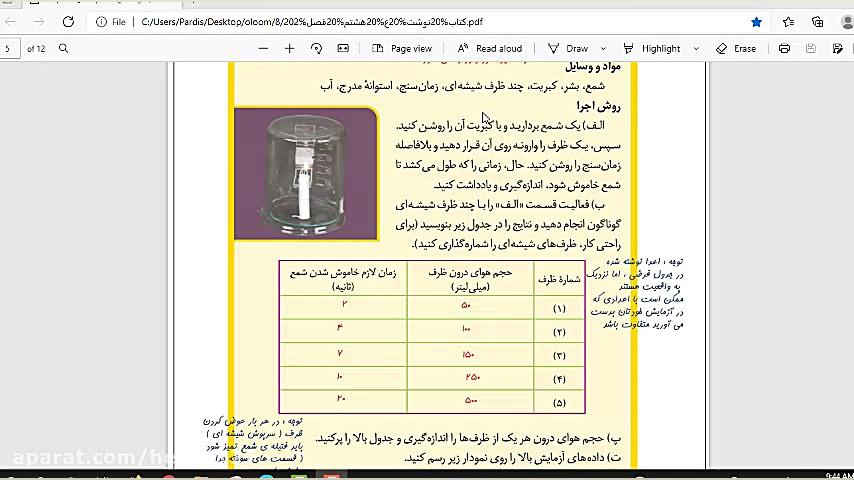Image resolution: width=854 pixels, height=480 pixels.
Task: Go back in browser history
Action: coord(10,22)
